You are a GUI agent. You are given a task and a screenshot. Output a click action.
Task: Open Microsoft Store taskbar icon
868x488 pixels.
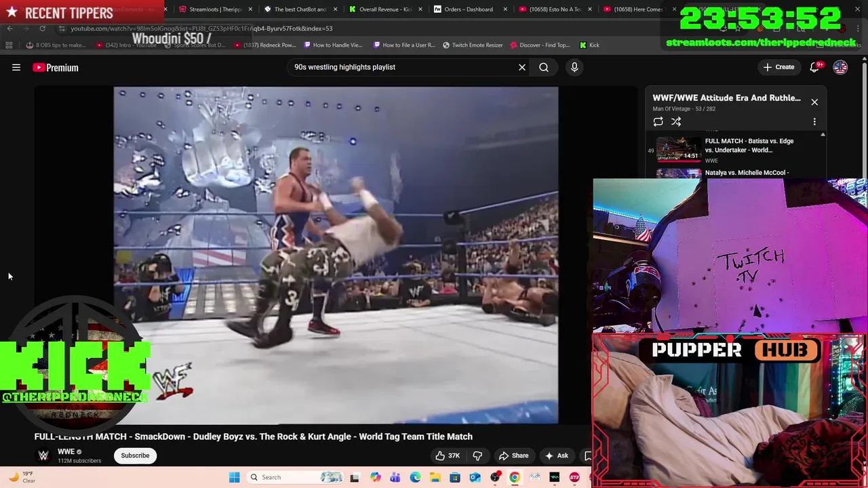[455, 477]
